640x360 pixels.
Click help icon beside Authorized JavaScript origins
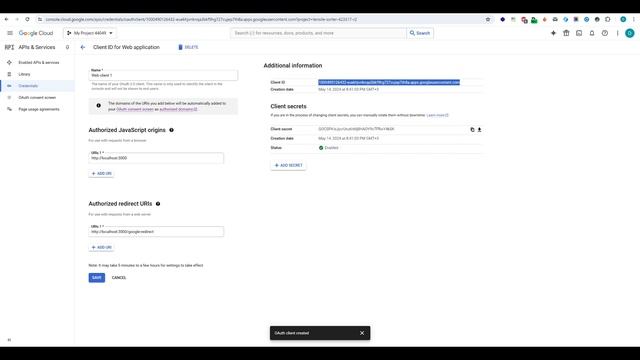171,130
